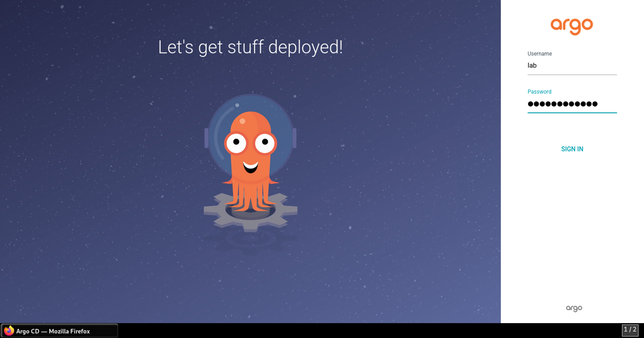Screen dimensions: 644x338
Task: Click the "Password" field label
Action: coord(539,92)
